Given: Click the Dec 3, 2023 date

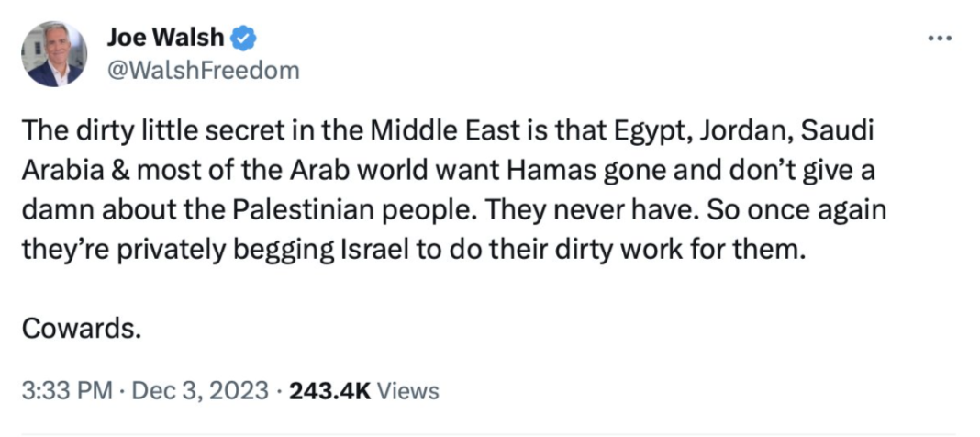Looking at the screenshot, I should tap(202, 391).
